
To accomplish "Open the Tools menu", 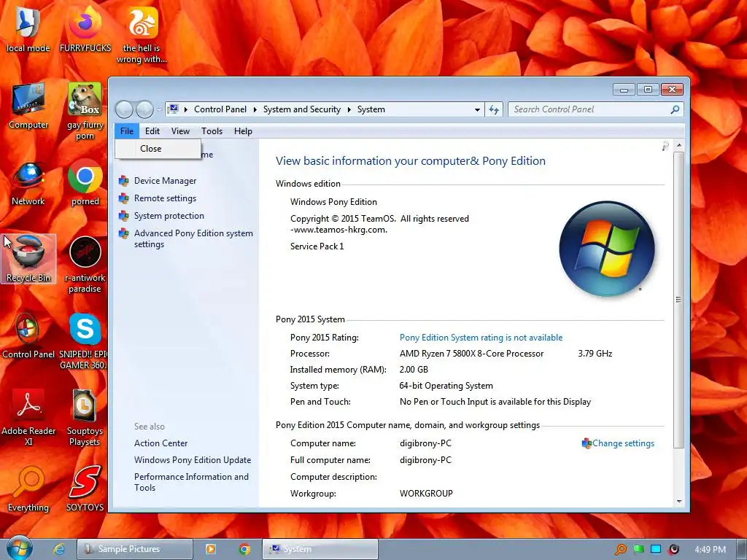I will coord(212,131).
